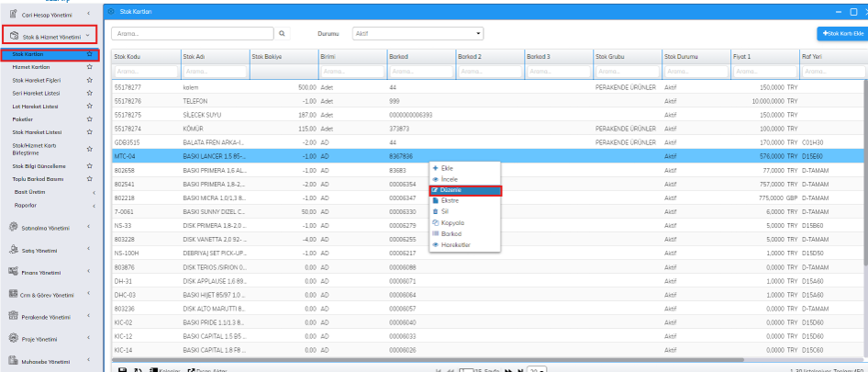Go to next page arrow
Viewport: 868px width, 372px height.
506,369
